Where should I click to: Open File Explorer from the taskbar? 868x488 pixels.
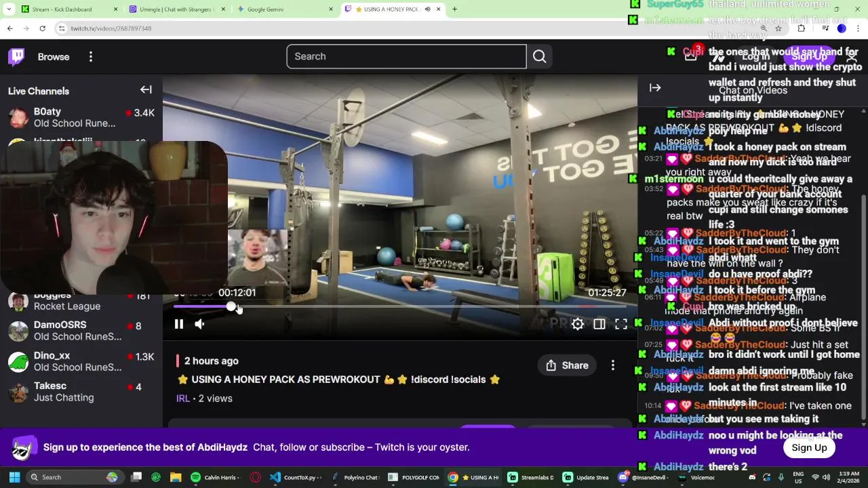(x=176, y=477)
